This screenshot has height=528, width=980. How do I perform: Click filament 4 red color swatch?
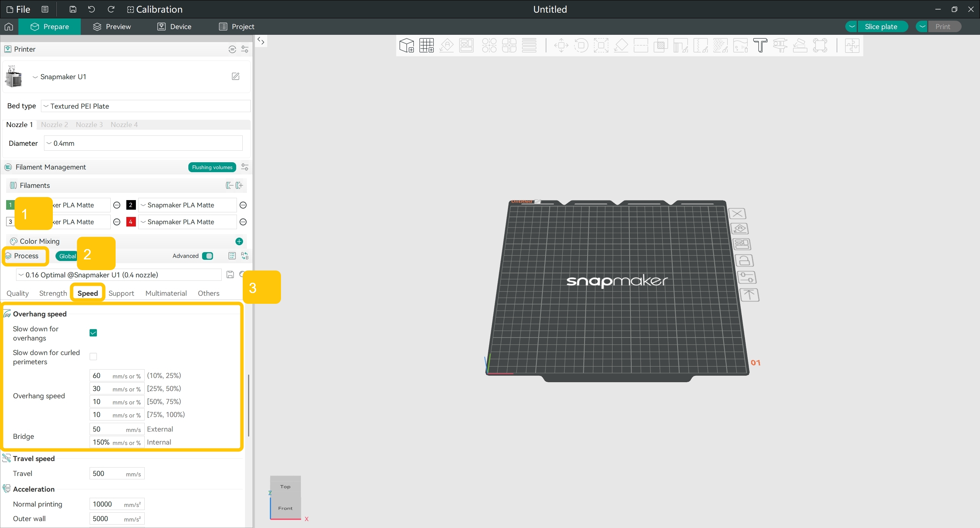click(131, 222)
